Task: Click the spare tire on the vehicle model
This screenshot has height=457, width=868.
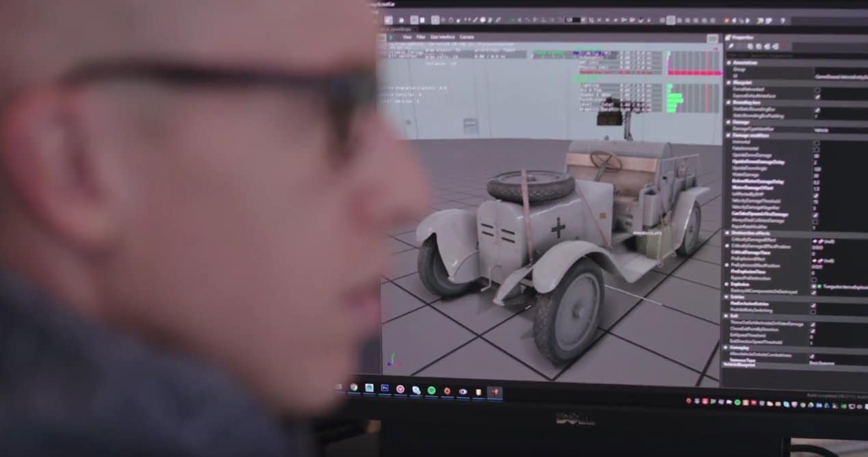Action: [x=530, y=185]
